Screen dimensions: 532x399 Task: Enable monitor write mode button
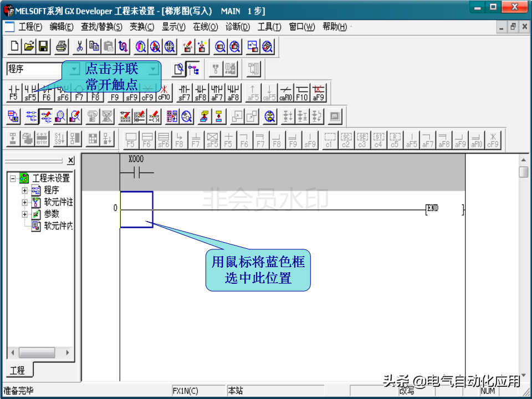point(75,116)
